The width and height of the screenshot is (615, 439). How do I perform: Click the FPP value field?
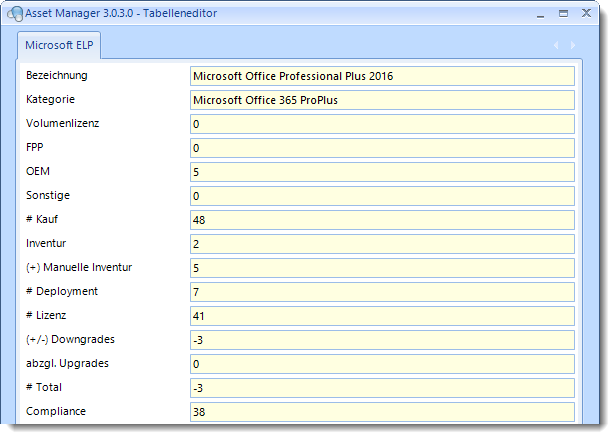point(382,148)
